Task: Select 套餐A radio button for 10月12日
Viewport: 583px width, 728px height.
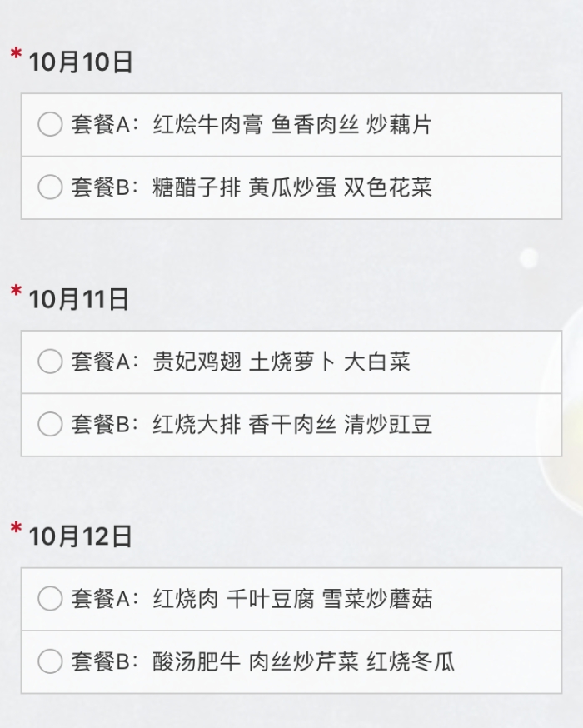Action: point(50,598)
